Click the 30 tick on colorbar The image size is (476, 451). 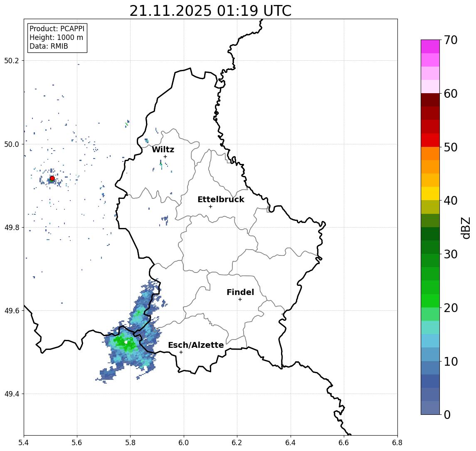click(451, 254)
